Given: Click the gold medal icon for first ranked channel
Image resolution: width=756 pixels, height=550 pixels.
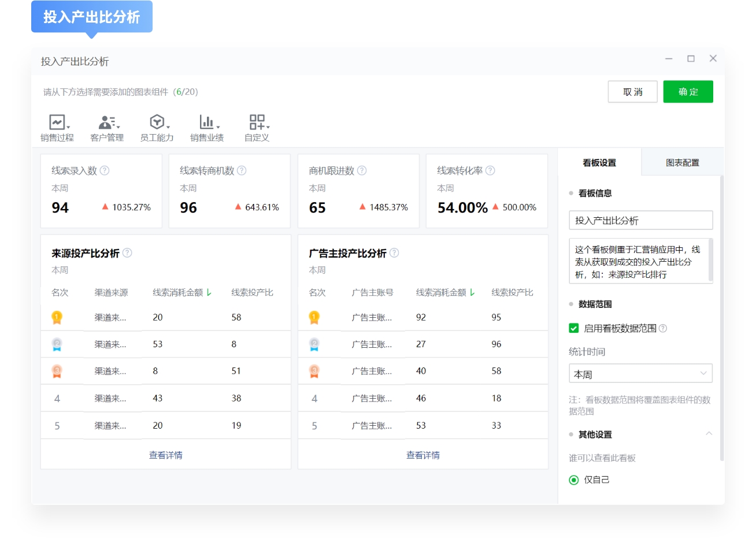Looking at the screenshot, I should (x=56, y=317).
